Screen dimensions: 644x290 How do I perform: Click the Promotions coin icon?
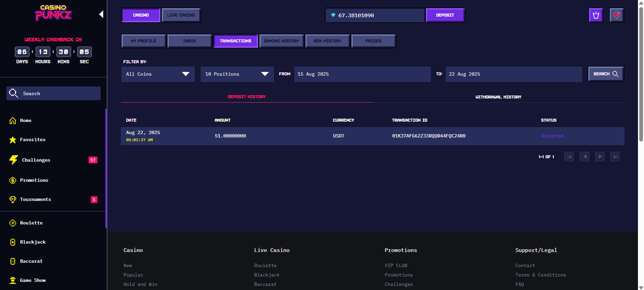[13, 180]
